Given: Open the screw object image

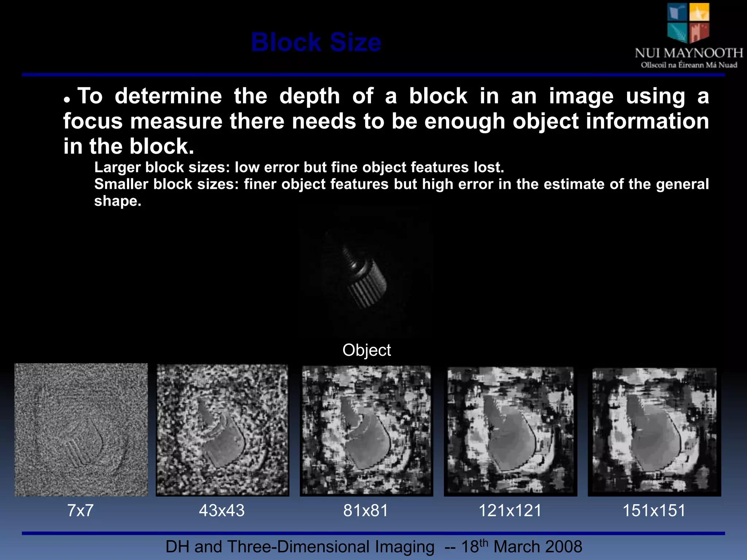Looking at the screenshot, I should 366,272.
